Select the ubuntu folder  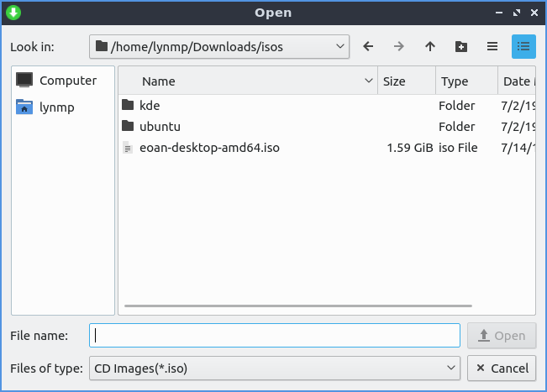160,127
